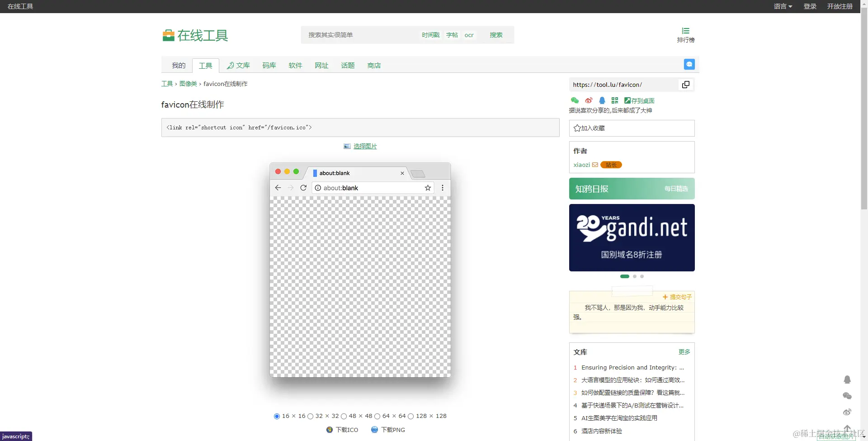Click 存到桌面 save to desktop

coord(639,100)
